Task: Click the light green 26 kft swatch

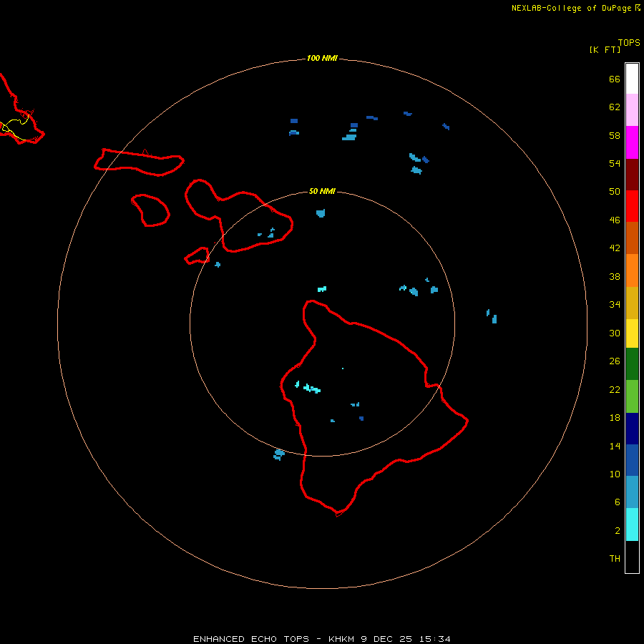Action: pos(632,396)
